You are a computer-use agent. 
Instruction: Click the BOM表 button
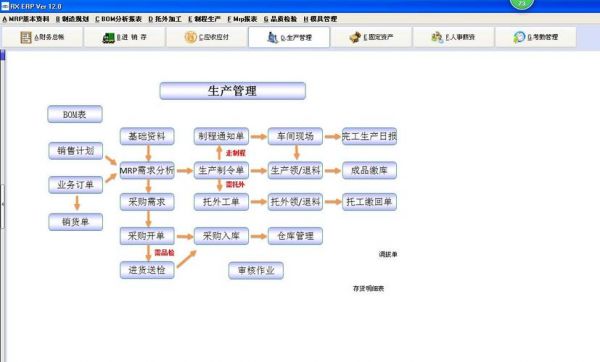[75, 114]
